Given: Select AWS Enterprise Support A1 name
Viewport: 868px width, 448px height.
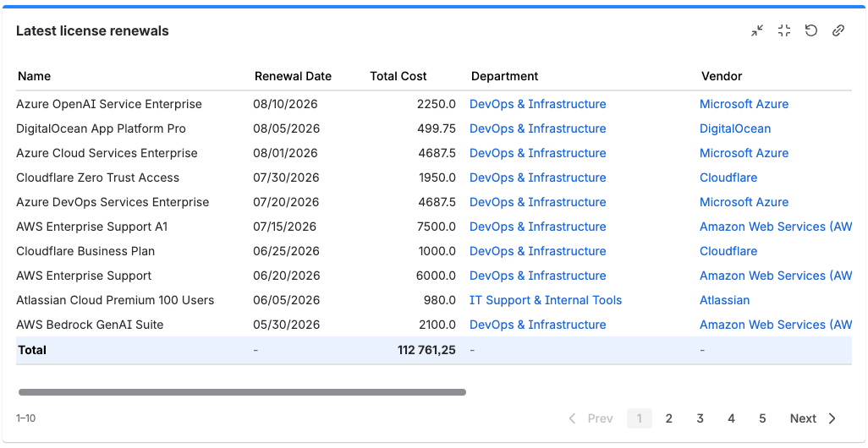Looking at the screenshot, I should (x=92, y=227).
